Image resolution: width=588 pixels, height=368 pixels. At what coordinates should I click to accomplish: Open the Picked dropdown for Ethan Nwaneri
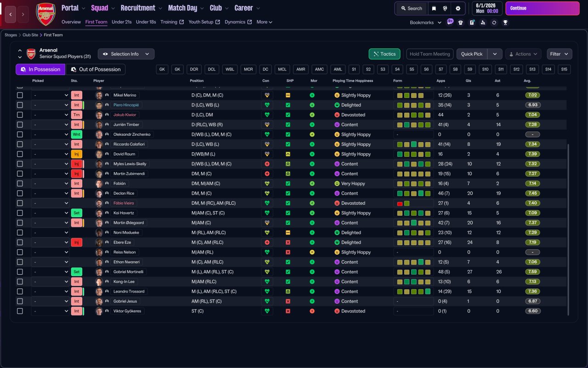(x=50, y=262)
